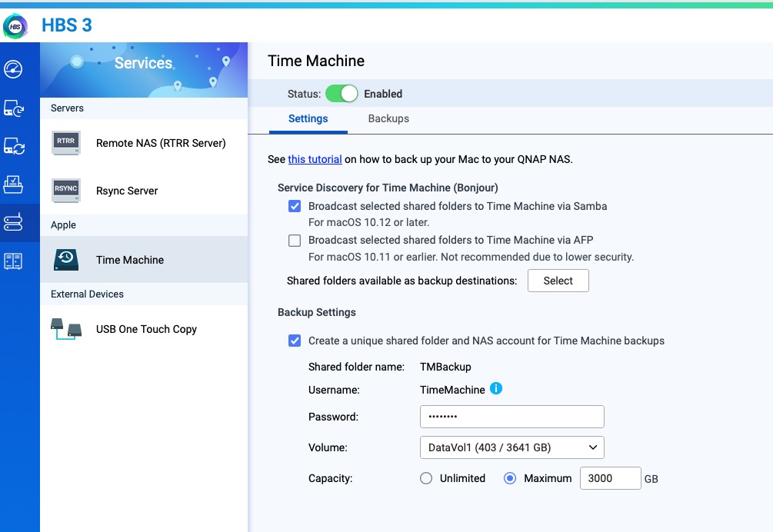
Task: Click the Password input field
Action: coord(512,417)
